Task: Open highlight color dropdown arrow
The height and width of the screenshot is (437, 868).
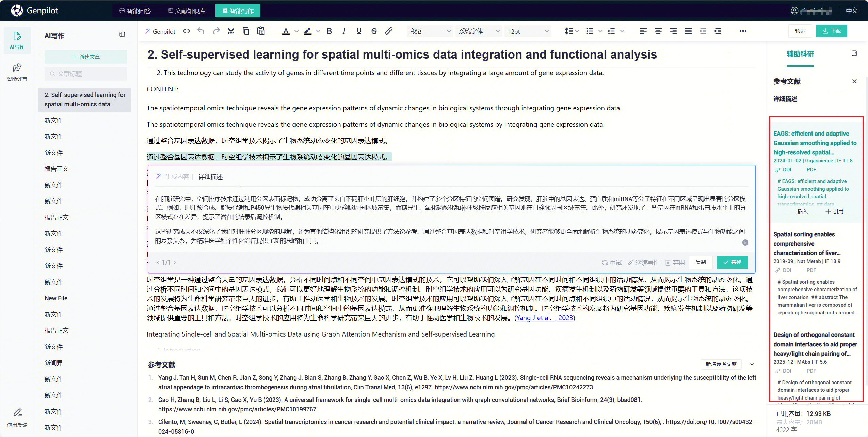Action: tap(318, 31)
